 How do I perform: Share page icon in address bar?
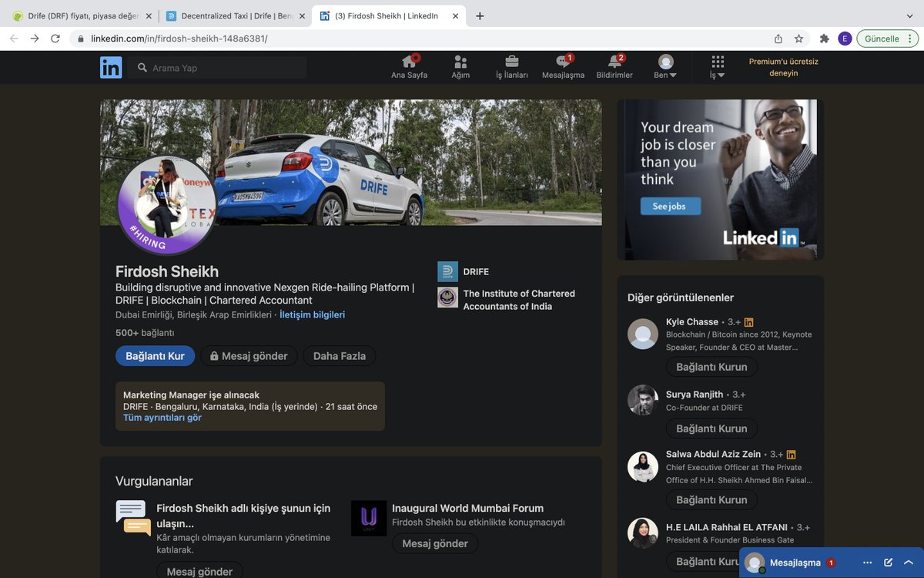[778, 39]
